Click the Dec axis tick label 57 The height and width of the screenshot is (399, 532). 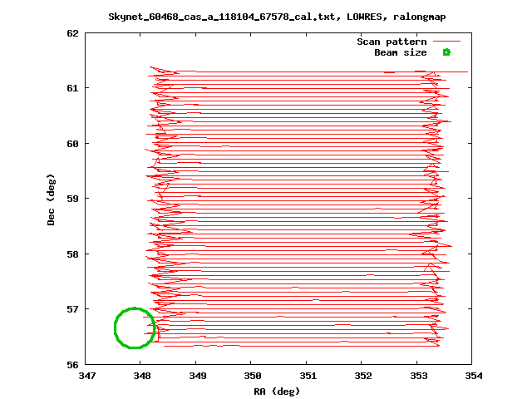click(x=72, y=309)
